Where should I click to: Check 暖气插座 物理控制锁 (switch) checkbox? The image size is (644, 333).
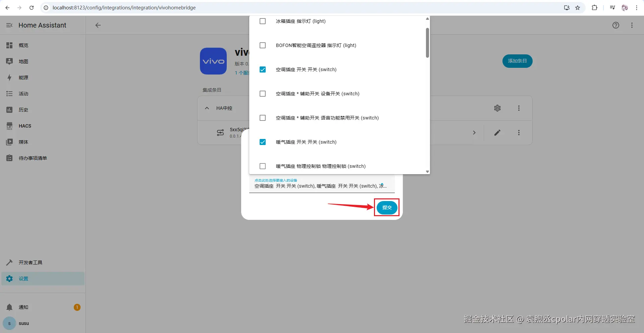[x=263, y=166]
